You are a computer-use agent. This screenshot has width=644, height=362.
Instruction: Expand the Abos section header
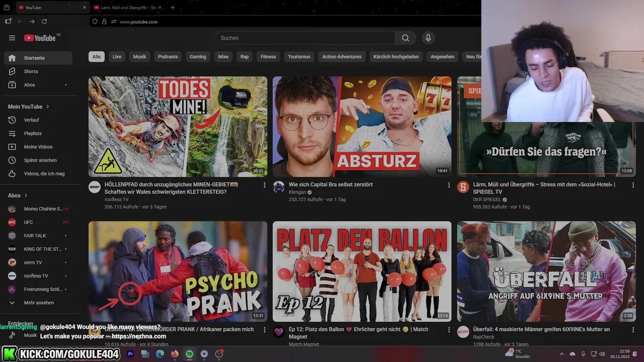point(18,196)
